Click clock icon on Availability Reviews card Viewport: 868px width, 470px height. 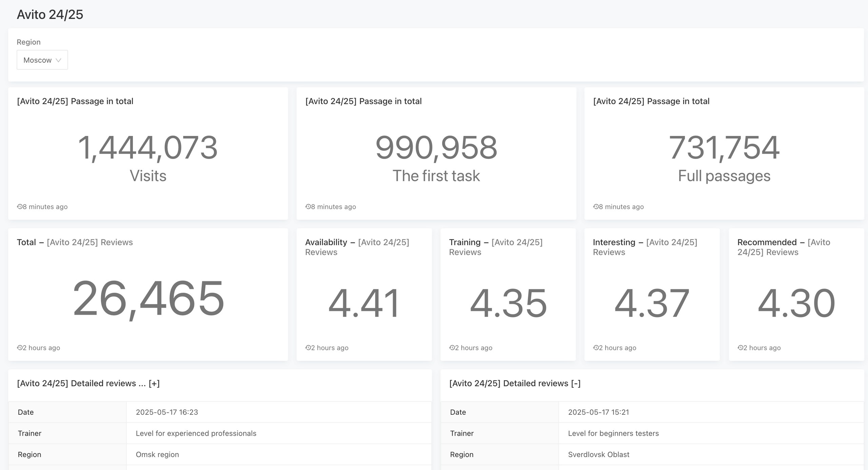pyautogui.click(x=308, y=348)
